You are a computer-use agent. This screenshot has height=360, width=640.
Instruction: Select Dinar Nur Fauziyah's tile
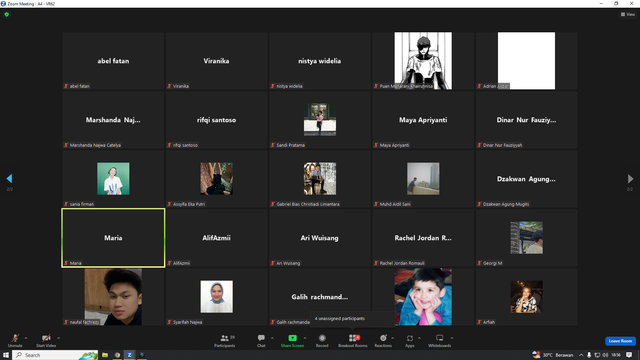(527, 120)
